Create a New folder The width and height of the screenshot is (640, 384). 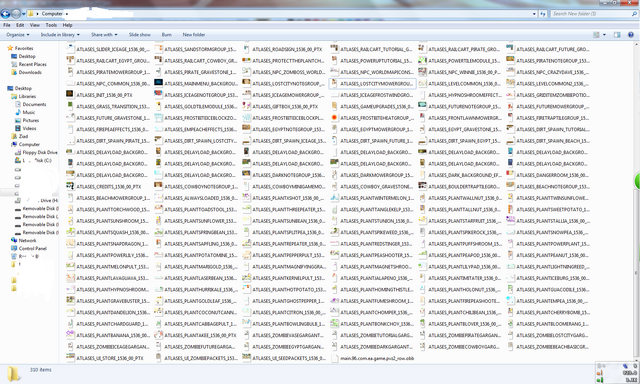point(194,35)
